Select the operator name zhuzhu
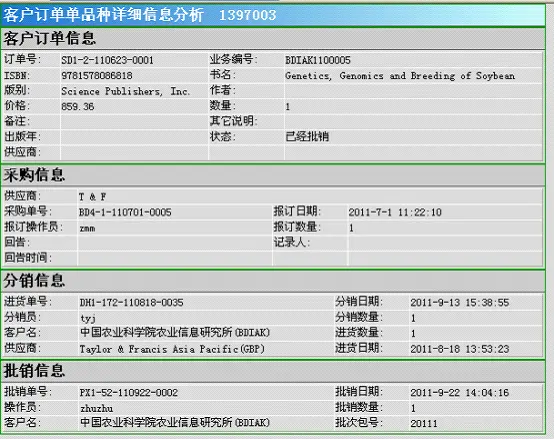 tap(96, 409)
